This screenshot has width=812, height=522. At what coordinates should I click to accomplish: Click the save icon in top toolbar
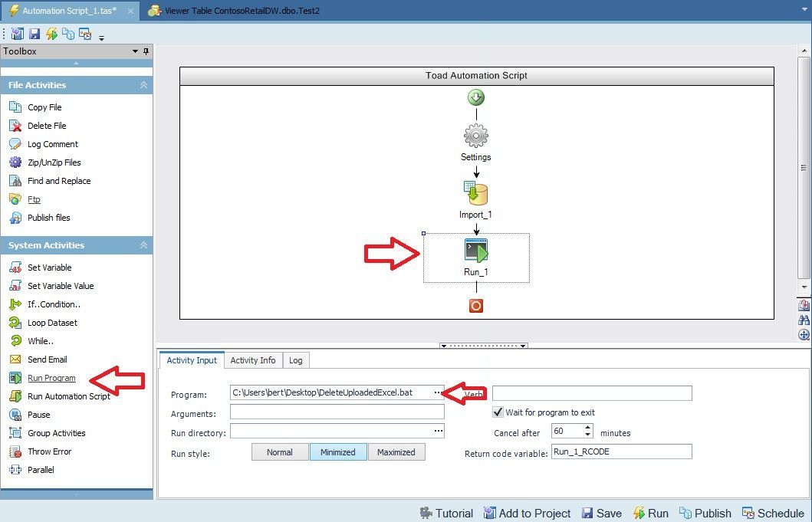[x=35, y=34]
